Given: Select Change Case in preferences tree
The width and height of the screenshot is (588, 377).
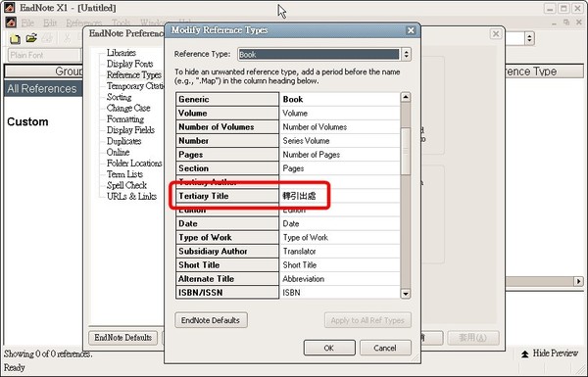Looking at the screenshot, I should point(128,108).
